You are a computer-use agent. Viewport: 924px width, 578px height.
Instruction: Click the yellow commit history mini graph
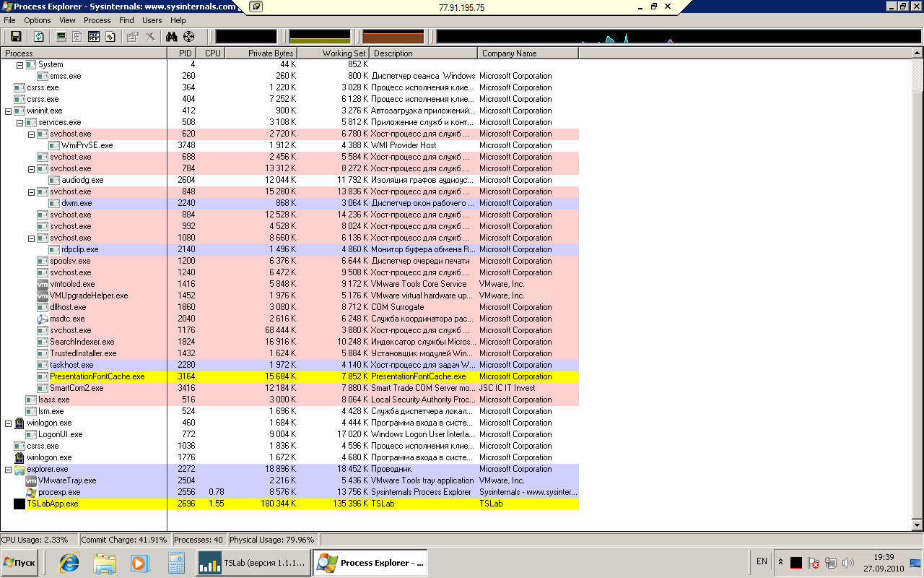tap(320, 36)
